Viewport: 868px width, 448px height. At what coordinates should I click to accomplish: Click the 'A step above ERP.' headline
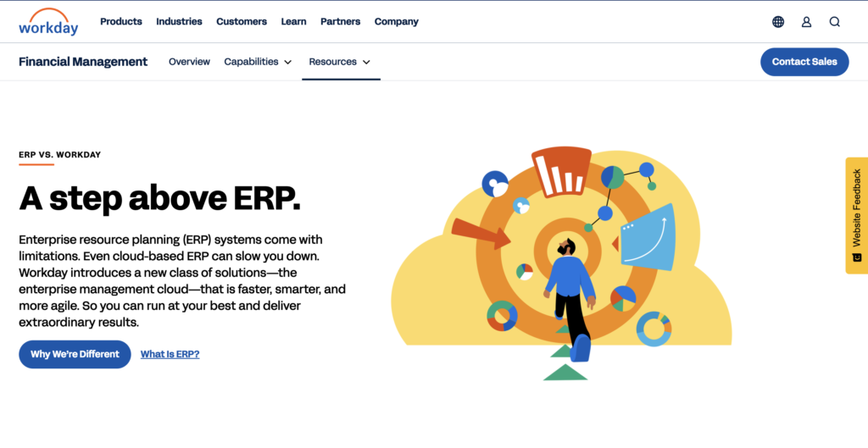160,198
